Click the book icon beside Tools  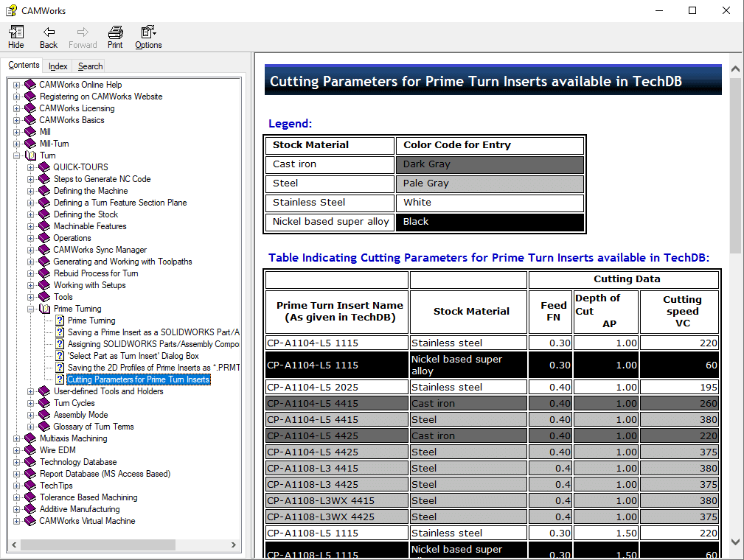[x=44, y=297]
